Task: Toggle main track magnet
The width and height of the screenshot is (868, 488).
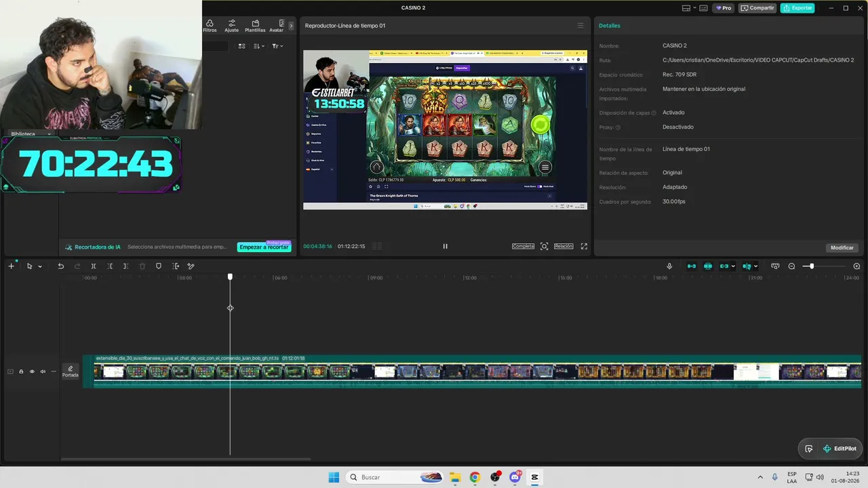Action: point(692,266)
